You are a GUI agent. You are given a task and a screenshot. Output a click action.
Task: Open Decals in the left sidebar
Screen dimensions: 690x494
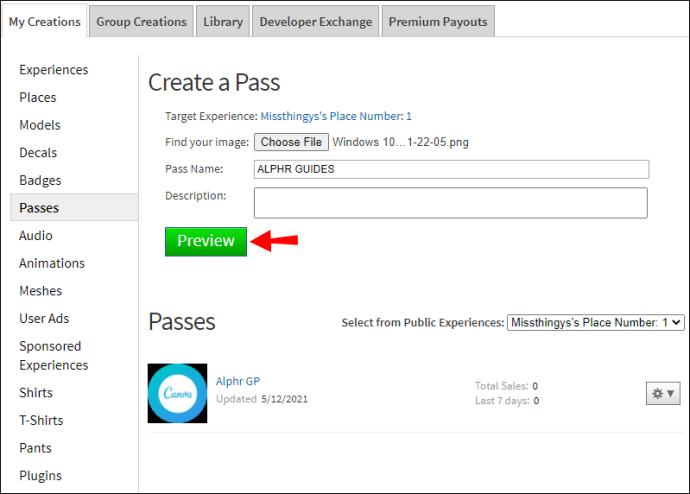point(38,153)
